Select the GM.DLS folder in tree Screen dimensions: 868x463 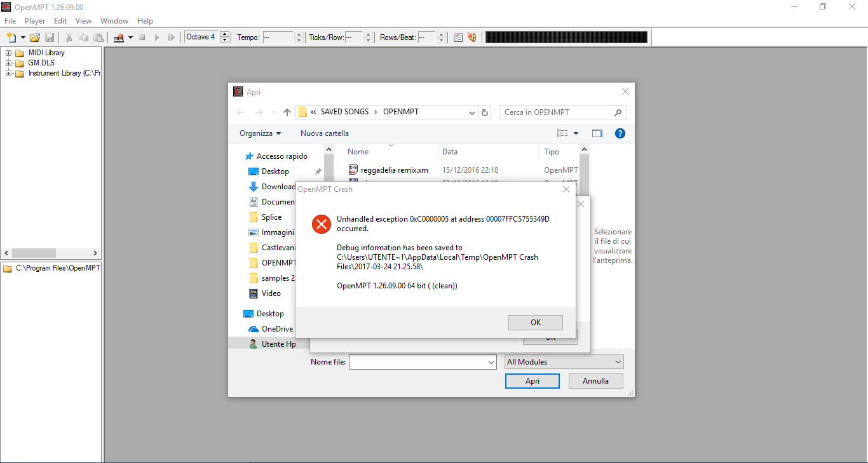point(41,63)
